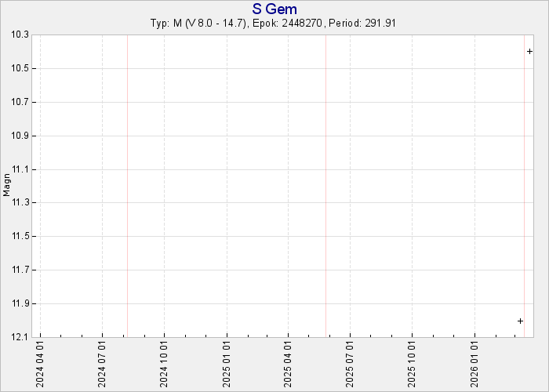
Task: Click the Magn y-axis label
Action: (x=6, y=185)
